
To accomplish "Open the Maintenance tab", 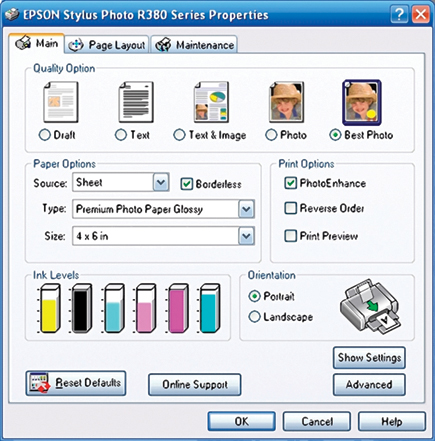I will 194,45.
